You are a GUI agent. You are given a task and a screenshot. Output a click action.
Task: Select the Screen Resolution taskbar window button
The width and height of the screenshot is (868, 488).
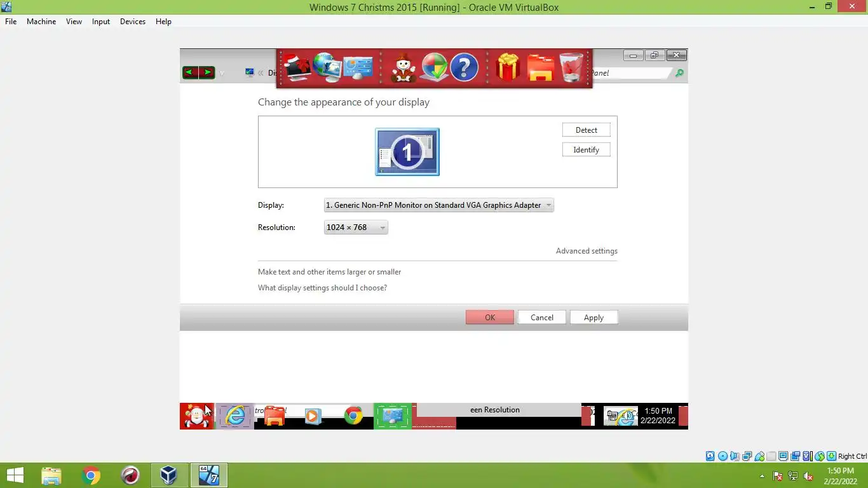tap(499, 410)
